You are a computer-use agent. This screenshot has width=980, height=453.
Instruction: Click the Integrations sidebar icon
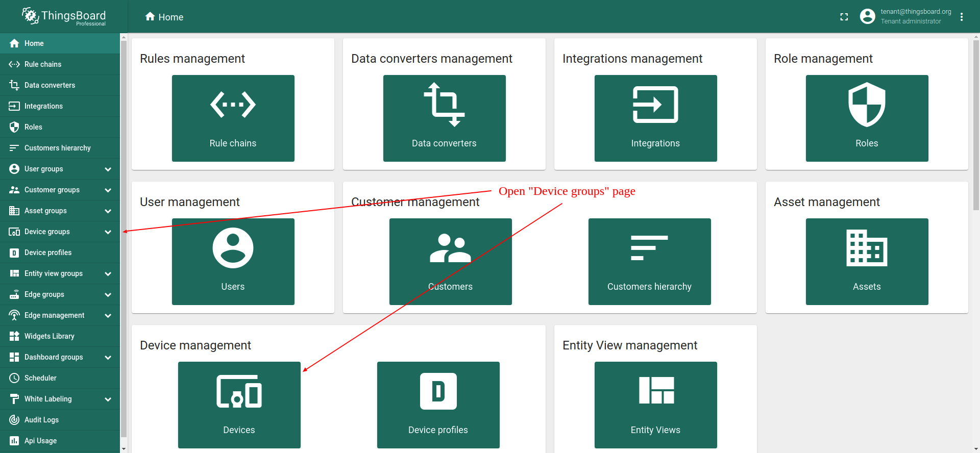coord(14,106)
